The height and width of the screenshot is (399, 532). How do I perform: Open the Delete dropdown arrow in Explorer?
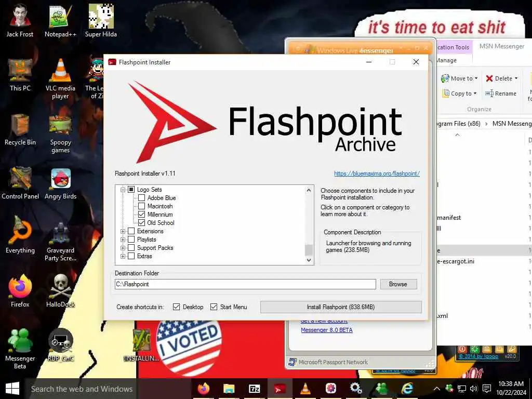coord(516,78)
